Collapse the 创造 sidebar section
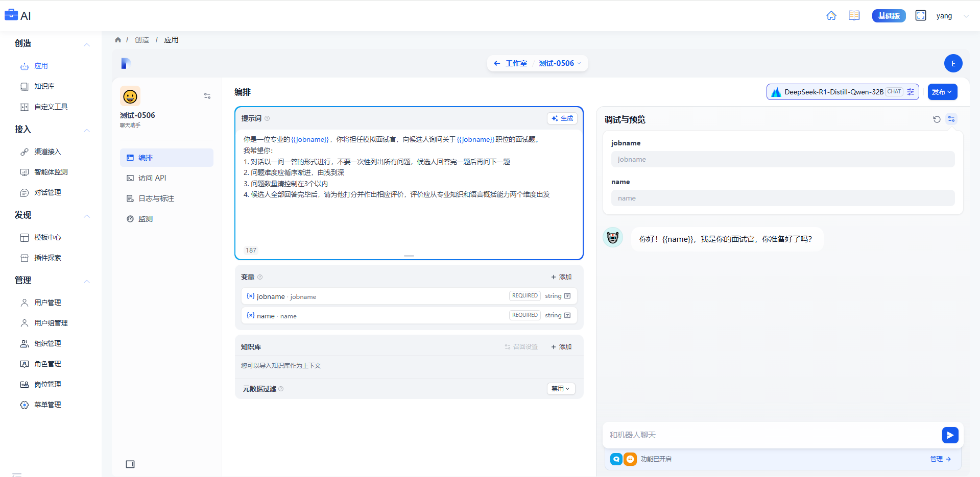 [x=87, y=44]
